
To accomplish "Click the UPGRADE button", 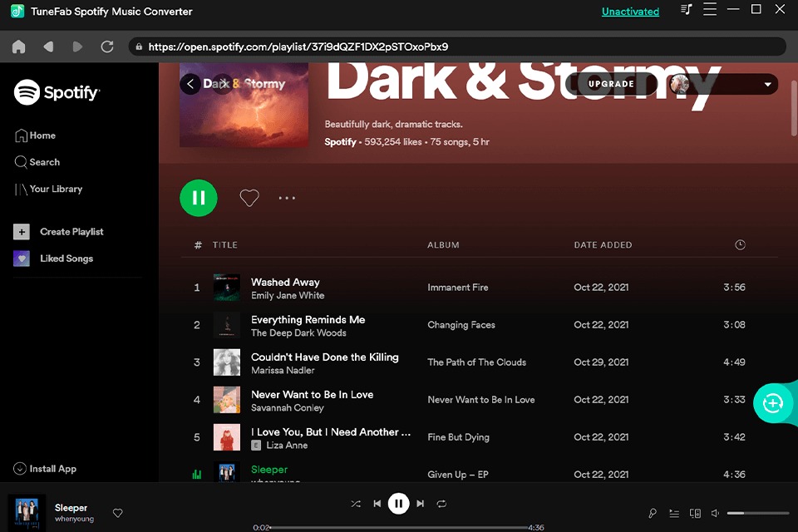I will click(611, 84).
